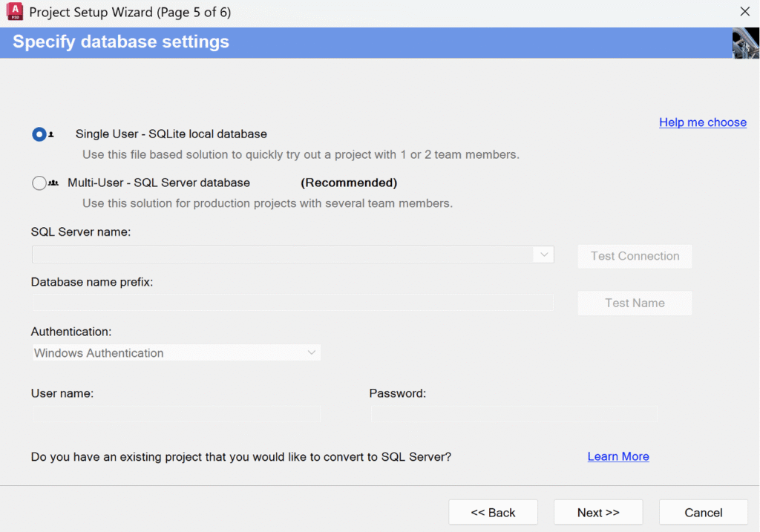Click the User name input field
760x532 pixels.
[x=177, y=413]
